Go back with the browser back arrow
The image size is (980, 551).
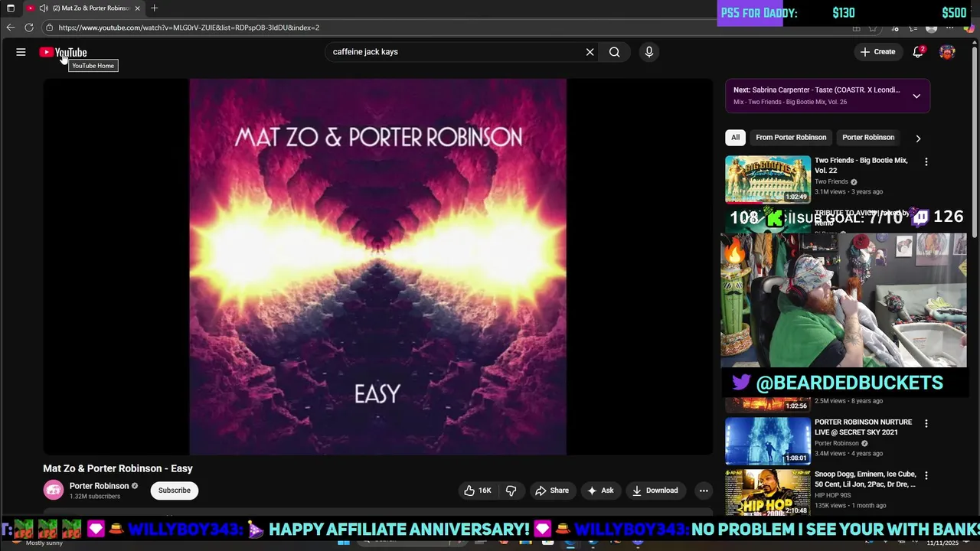[11, 28]
